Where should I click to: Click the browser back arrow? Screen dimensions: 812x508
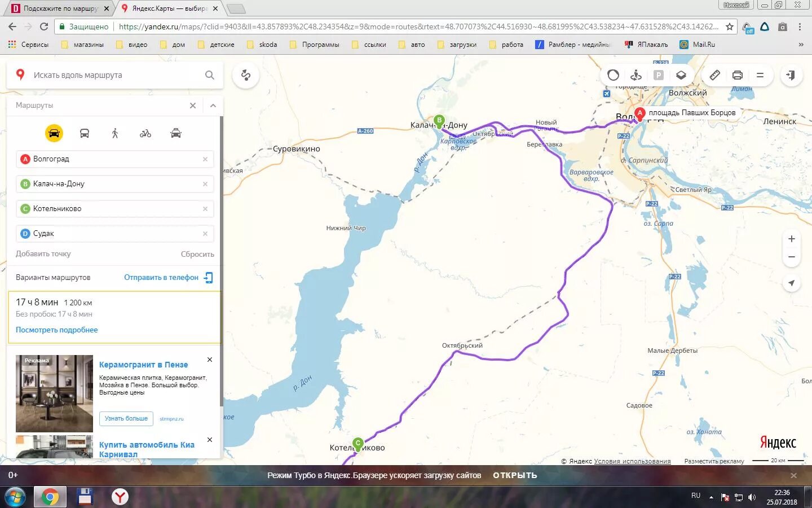click(12, 27)
